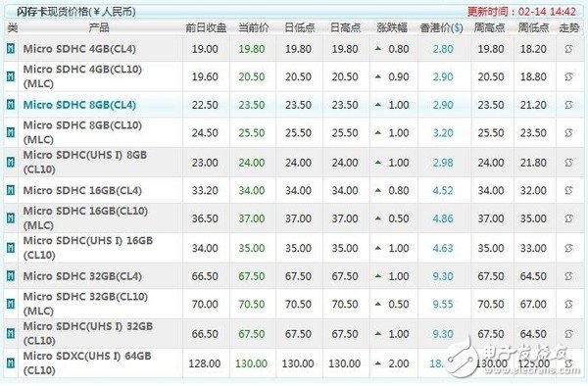
Task: Open the Micro SDHC 32GB(CL4) product link
Action: pos(82,276)
